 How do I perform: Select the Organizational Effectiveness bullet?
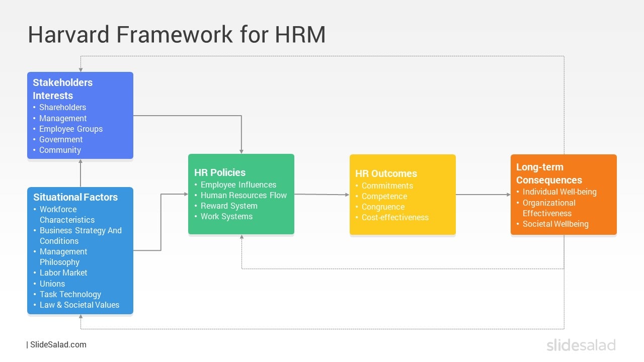click(x=549, y=208)
